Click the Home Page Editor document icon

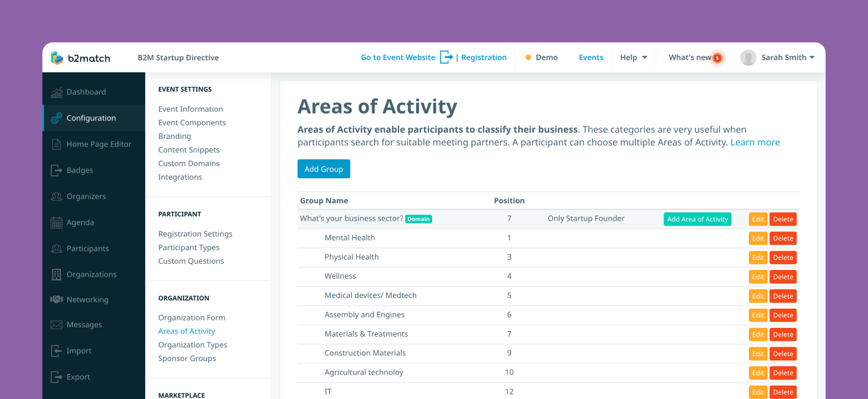56,144
